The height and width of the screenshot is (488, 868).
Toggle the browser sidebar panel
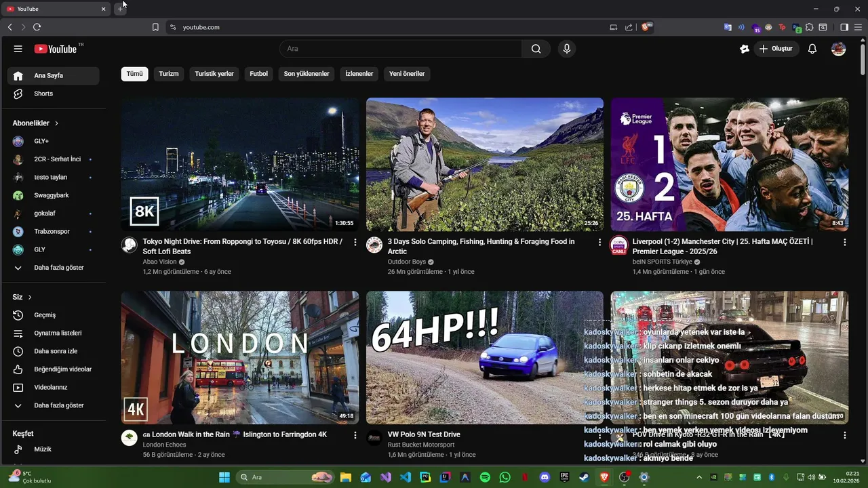click(844, 27)
